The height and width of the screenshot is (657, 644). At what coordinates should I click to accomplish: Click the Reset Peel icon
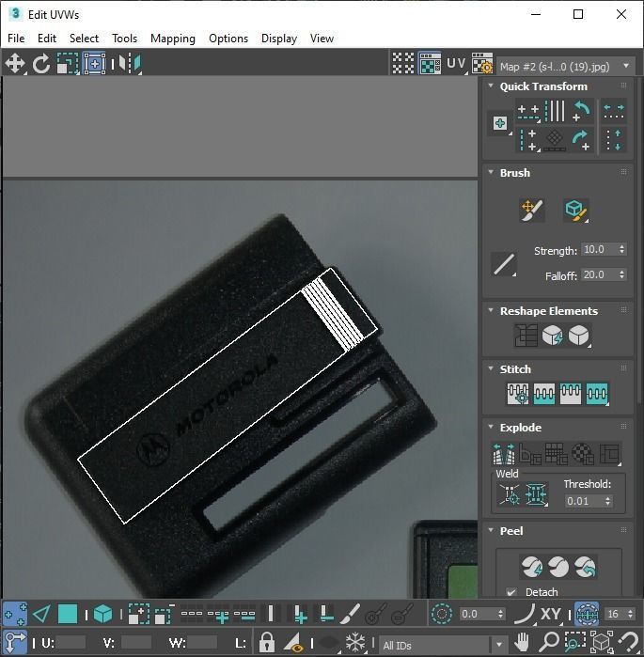point(585,567)
